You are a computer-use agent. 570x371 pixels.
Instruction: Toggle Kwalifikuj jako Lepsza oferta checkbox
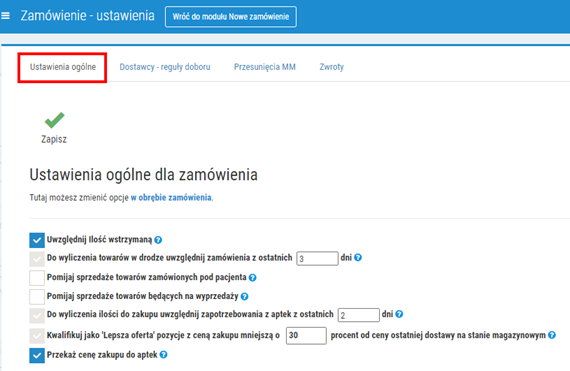37,336
